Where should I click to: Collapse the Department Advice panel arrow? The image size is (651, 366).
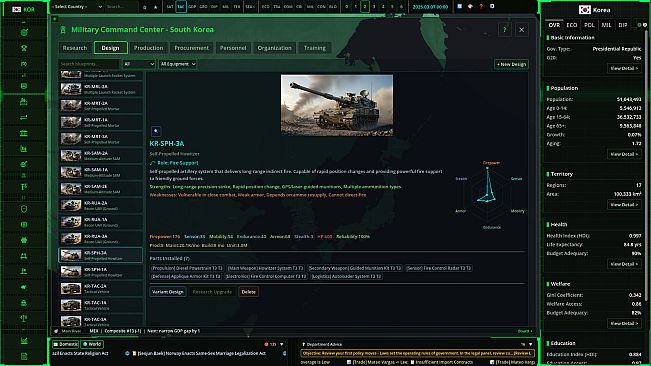(531, 344)
